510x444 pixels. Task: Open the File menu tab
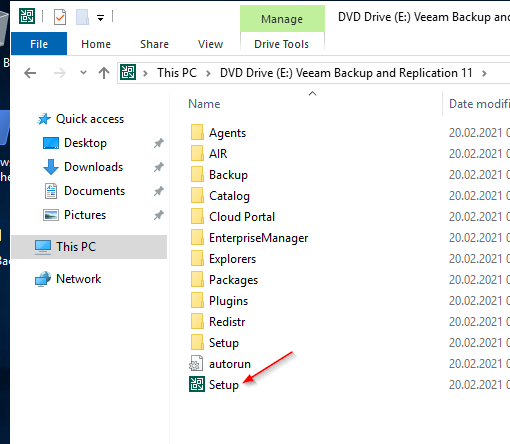(x=39, y=44)
